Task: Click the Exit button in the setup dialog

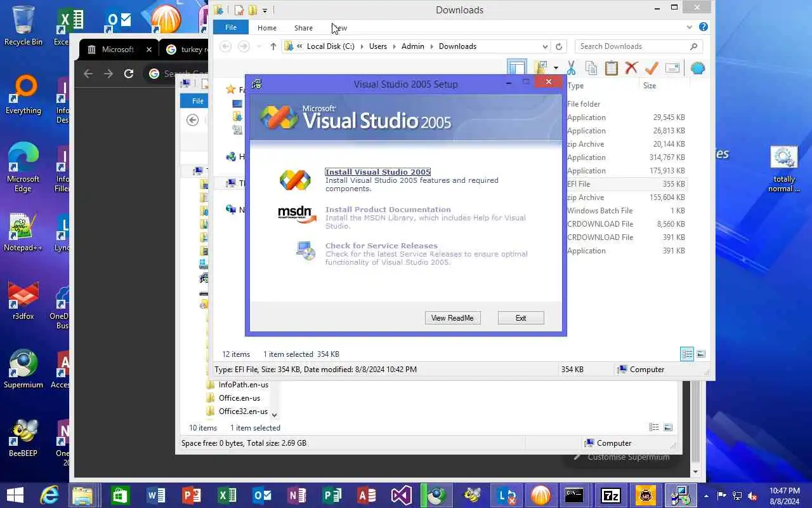Action: [521, 318]
